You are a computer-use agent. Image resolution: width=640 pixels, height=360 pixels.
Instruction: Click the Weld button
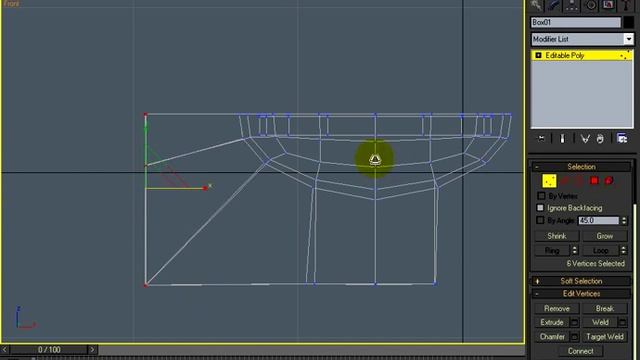600,322
